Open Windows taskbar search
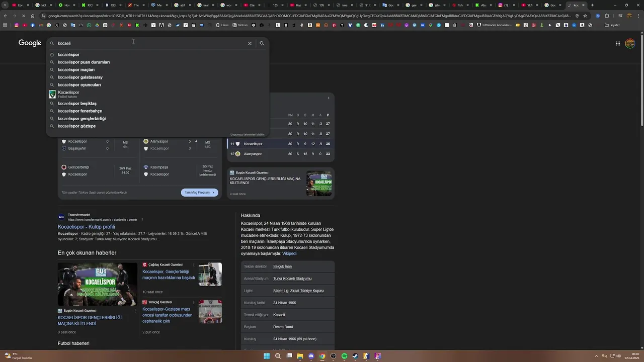The image size is (644, 362). [x=278, y=356]
